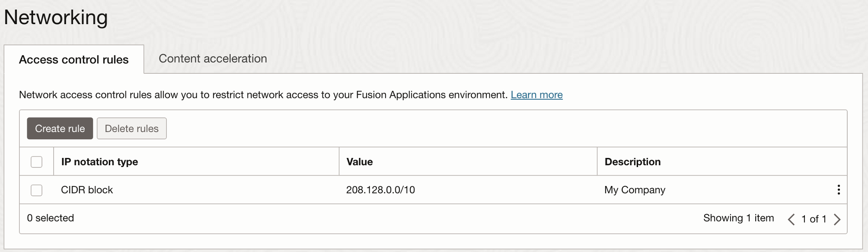Click the Networking page heading

coord(56,18)
